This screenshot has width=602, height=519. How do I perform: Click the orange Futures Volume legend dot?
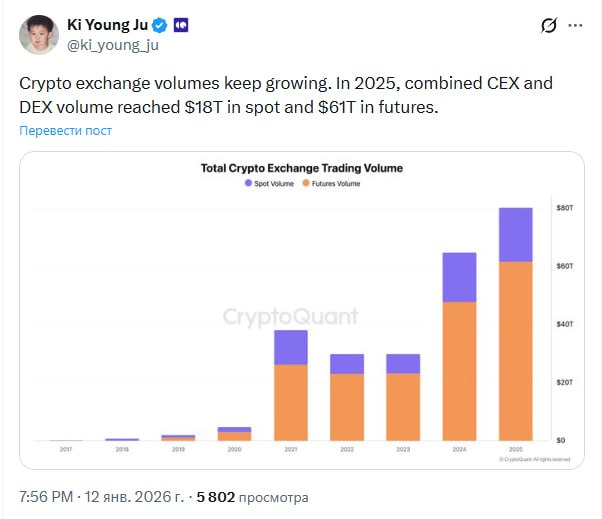(x=306, y=184)
